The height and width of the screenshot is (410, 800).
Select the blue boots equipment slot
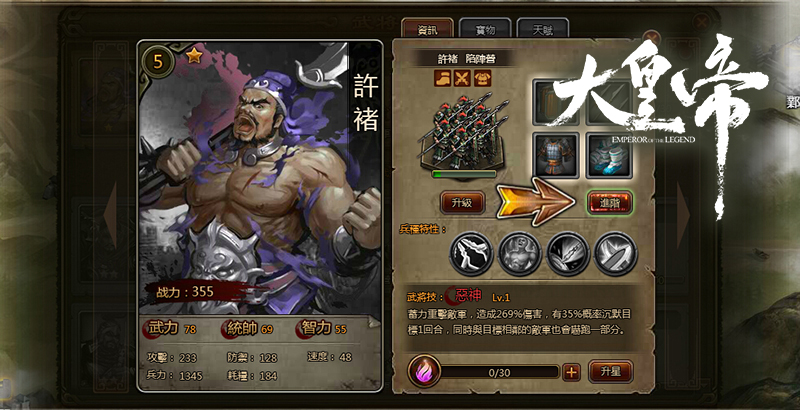click(609, 155)
